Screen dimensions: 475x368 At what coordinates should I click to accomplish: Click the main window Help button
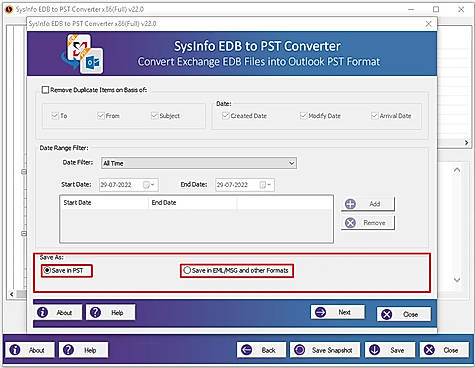pos(83,350)
